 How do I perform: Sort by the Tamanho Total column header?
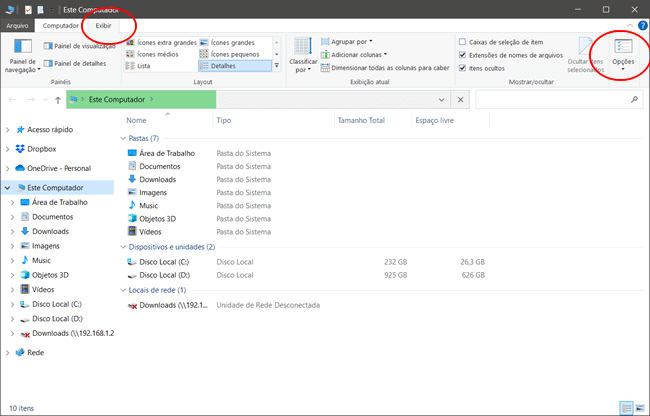click(360, 120)
